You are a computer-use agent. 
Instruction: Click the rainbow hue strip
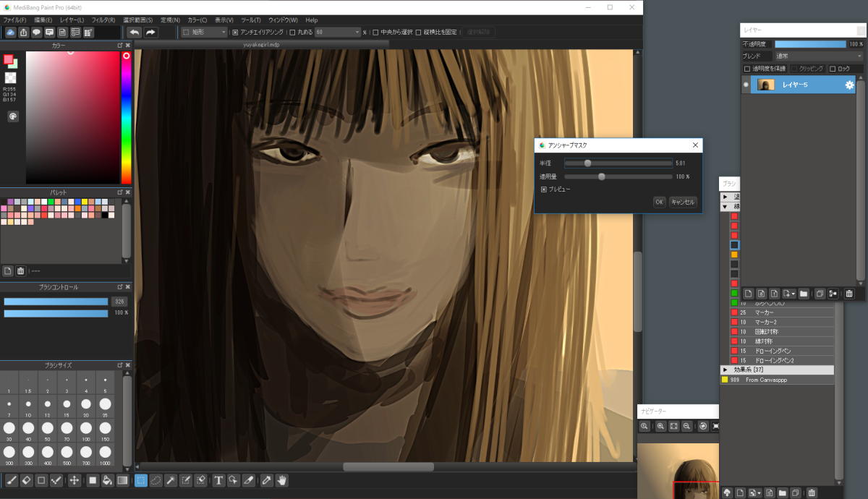coord(126,118)
